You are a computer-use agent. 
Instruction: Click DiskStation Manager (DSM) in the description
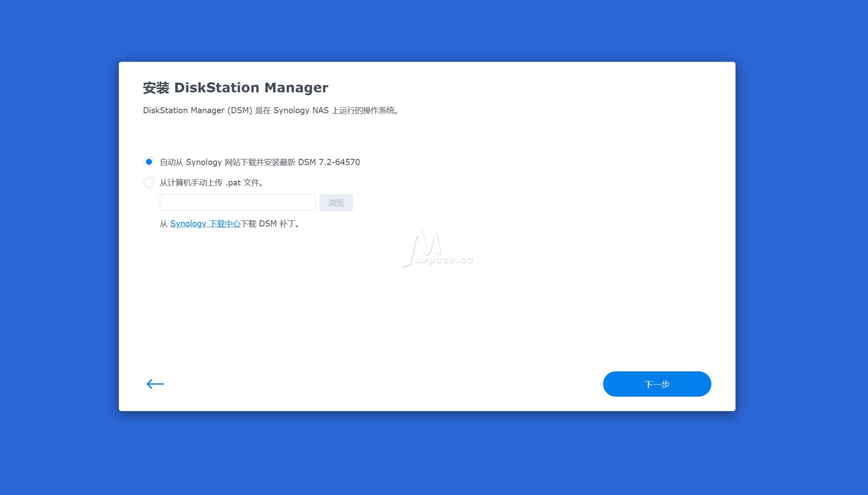[197, 110]
